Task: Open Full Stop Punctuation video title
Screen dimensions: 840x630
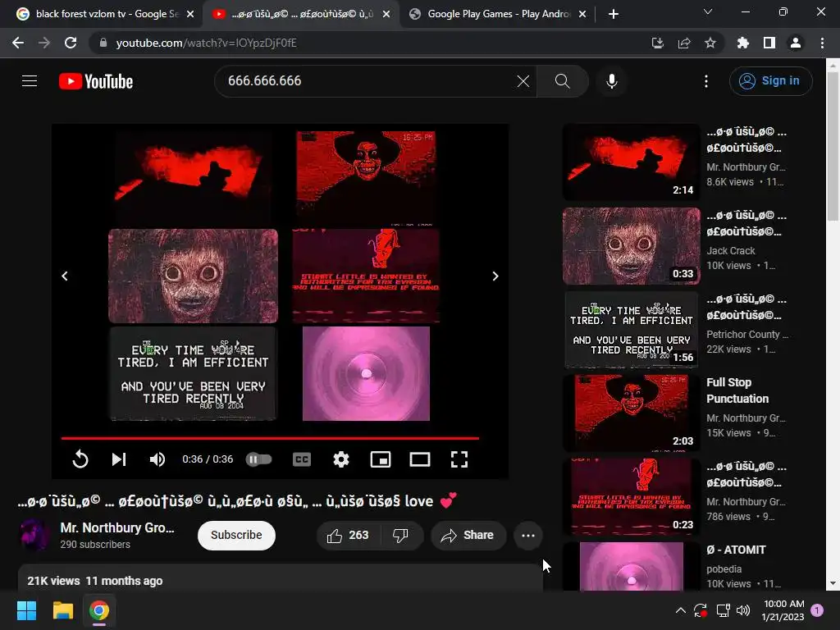Action: [x=737, y=390]
